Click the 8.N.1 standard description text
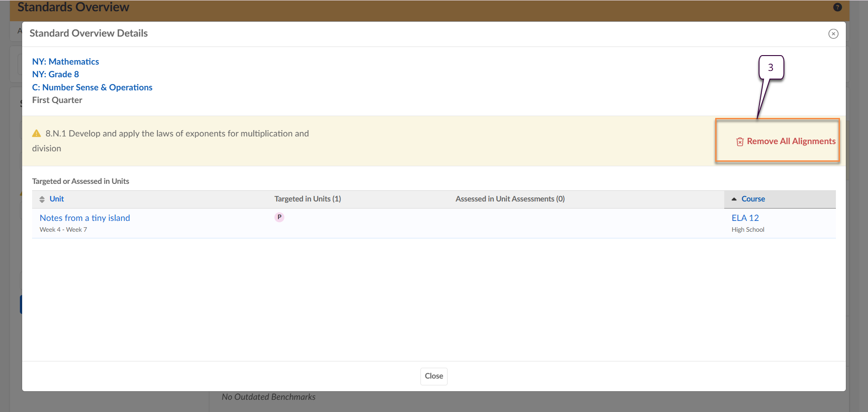This screenshot has height=412, width=868. [177, 134]
